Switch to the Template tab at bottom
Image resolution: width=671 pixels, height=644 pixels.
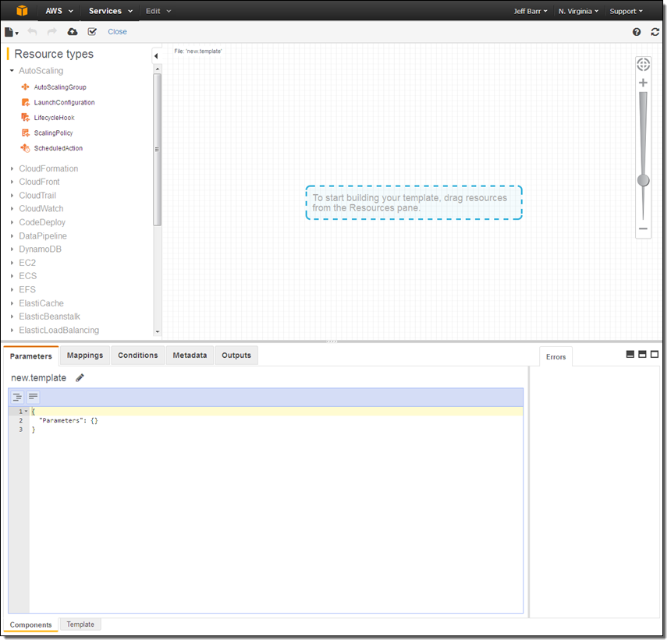(x=80, y=625)
